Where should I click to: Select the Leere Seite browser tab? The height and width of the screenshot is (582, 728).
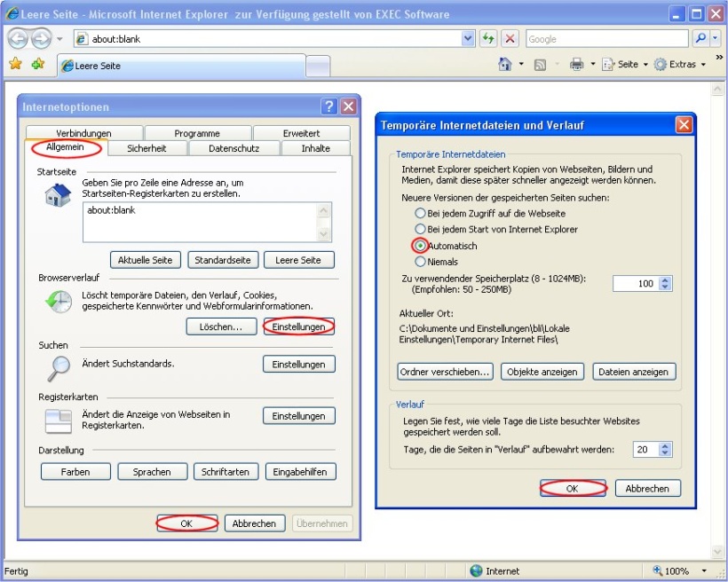181,66
